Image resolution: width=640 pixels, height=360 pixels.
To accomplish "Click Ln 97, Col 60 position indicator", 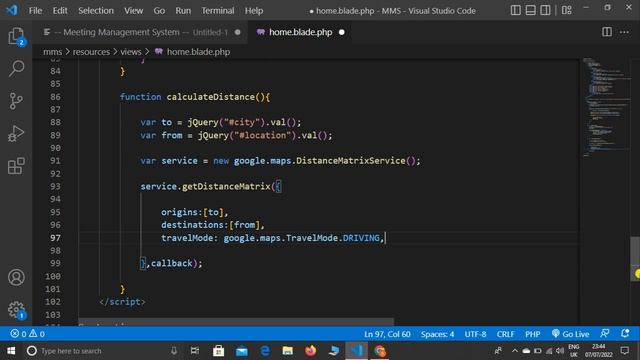I will 387,334.
